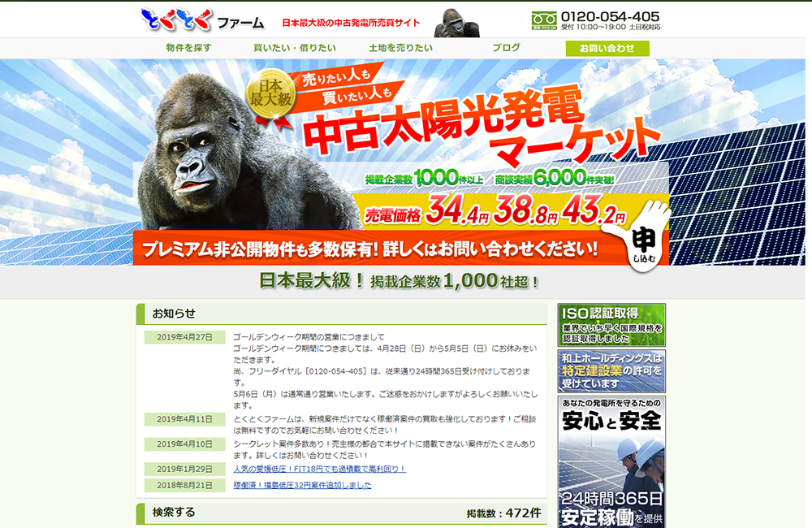Click the phone number 0120-054-405
Image resolution: width=812 pixels, height=528 pixels.
610,16
